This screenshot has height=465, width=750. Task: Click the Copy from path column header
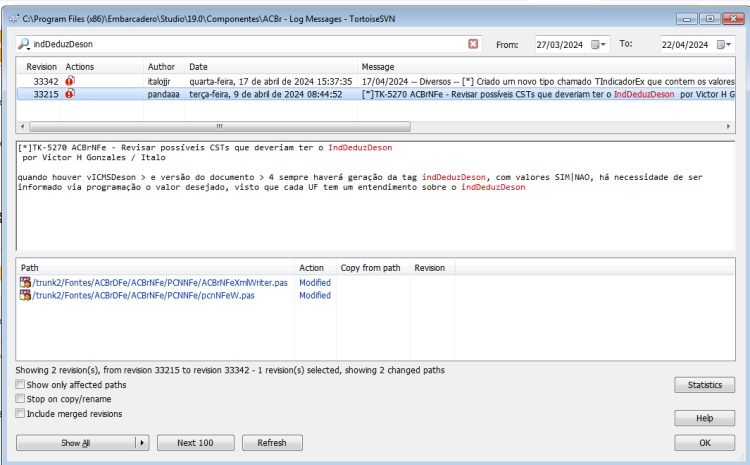click(x=373, y=268)
